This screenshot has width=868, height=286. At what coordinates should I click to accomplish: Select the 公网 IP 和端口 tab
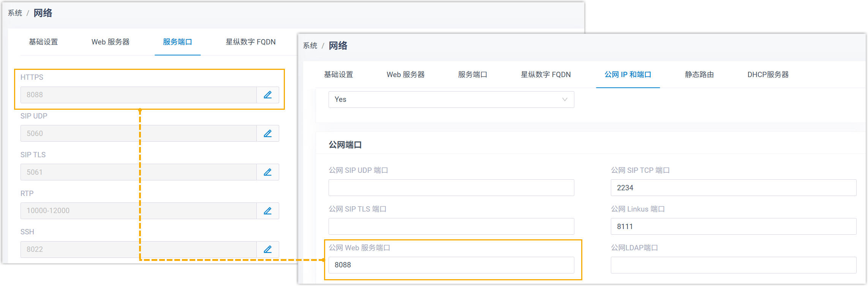(628, 75)
